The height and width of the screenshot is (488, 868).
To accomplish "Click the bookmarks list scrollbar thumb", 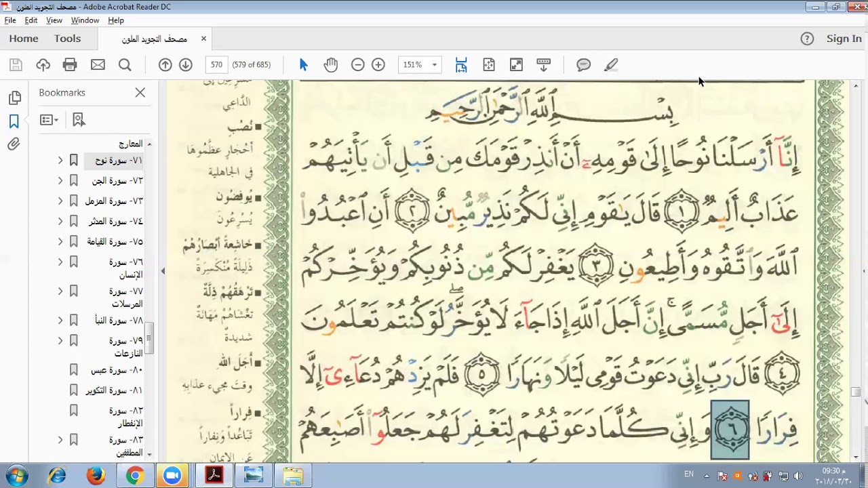I will pos(149,337).
